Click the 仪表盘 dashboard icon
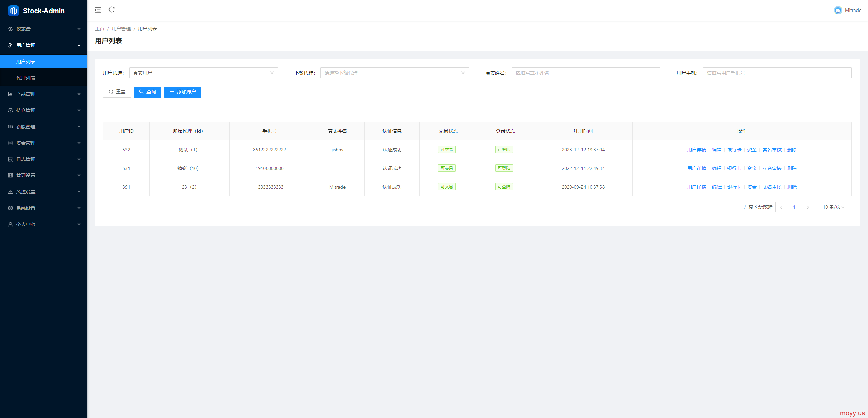This screenshot has width=868, height=418. [x=11, y=29]
